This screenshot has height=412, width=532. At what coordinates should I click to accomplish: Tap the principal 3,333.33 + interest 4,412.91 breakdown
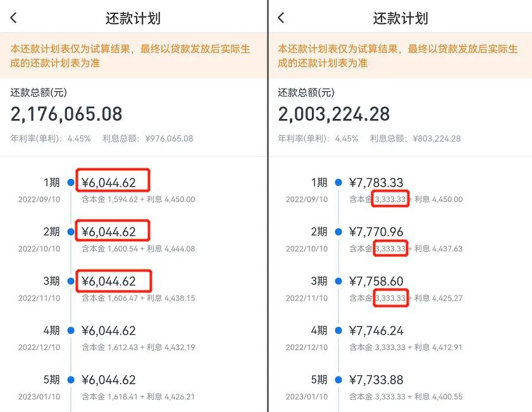(x=406, y=347)
